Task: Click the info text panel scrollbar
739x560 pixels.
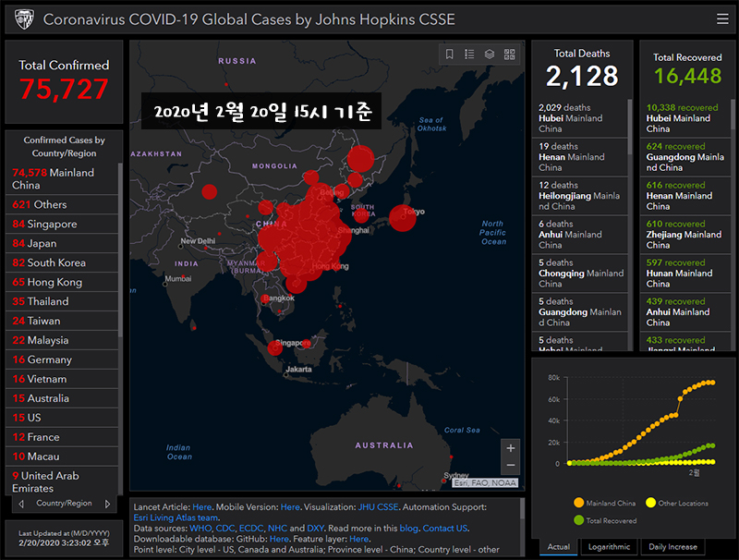Action: coord(522,509)
